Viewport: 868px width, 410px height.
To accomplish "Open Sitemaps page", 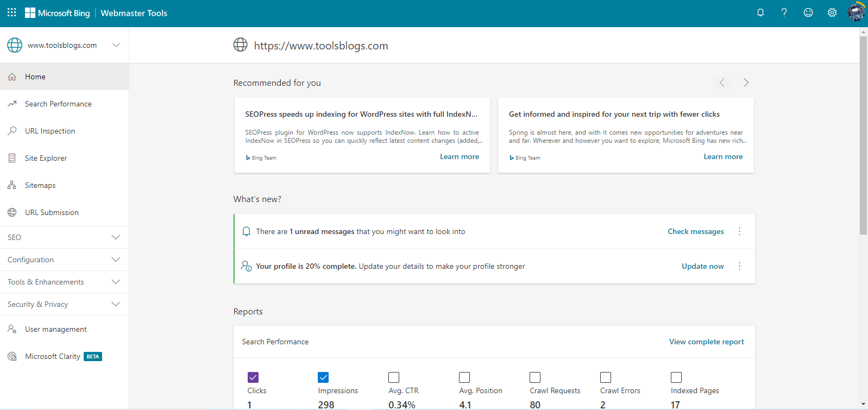I will pos(64,185).
